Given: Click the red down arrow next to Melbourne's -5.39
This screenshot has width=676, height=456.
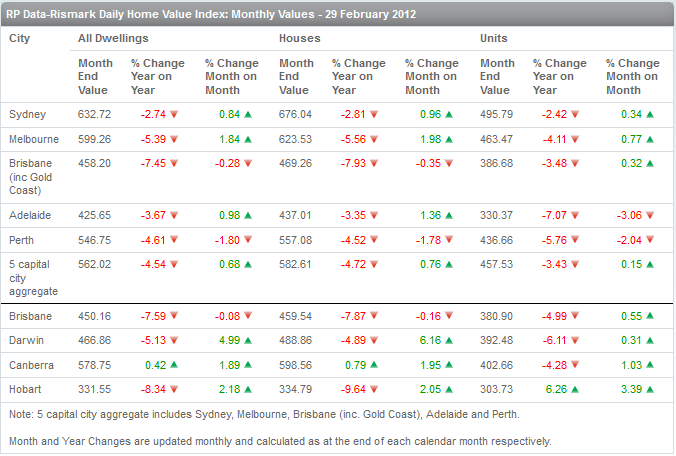Looking at the screenshot, I should point(174,139).
